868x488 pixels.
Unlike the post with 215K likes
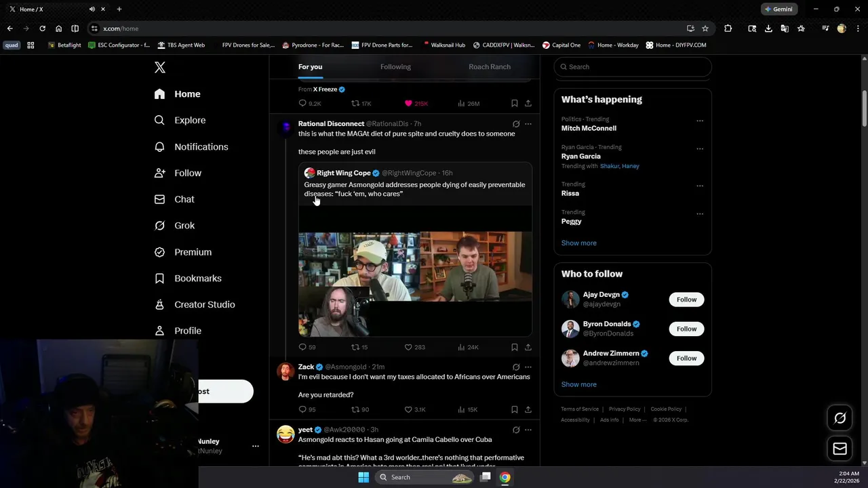(416, 104)
